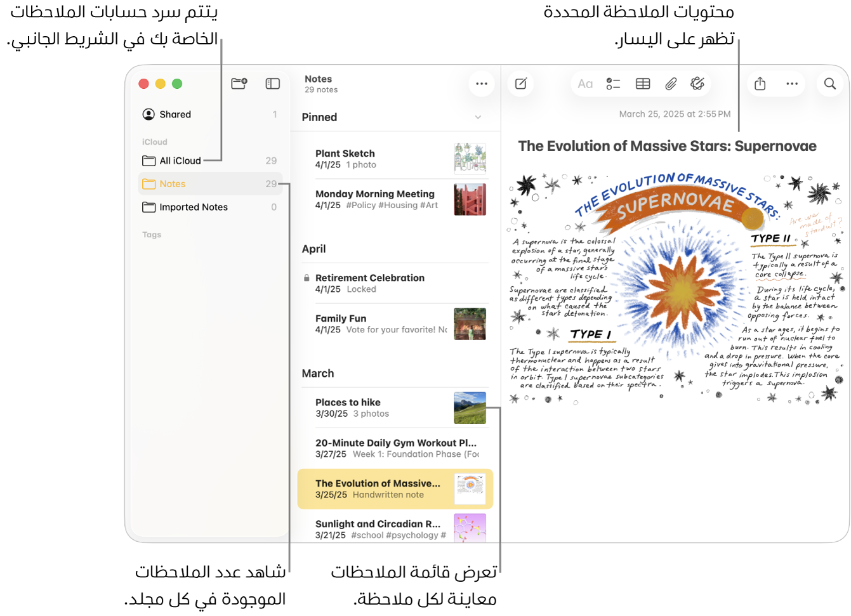Insert a checklist using the checklist icon

pos(613,84)
